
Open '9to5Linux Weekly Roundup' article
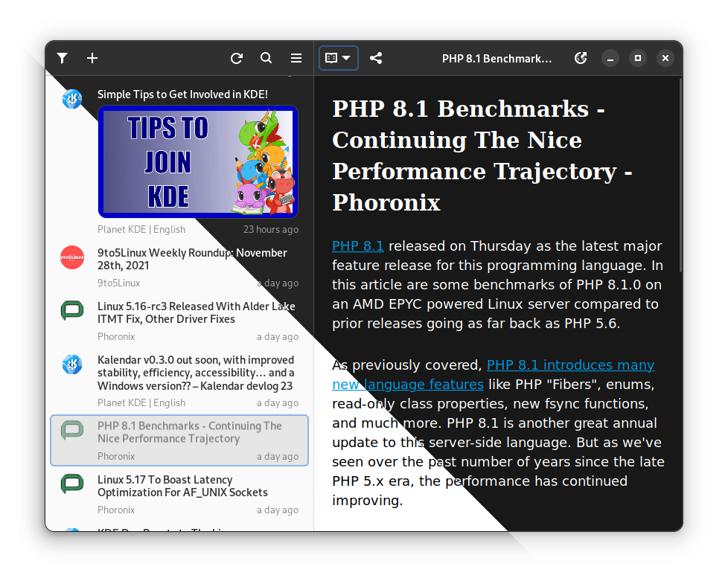(192, 259)
